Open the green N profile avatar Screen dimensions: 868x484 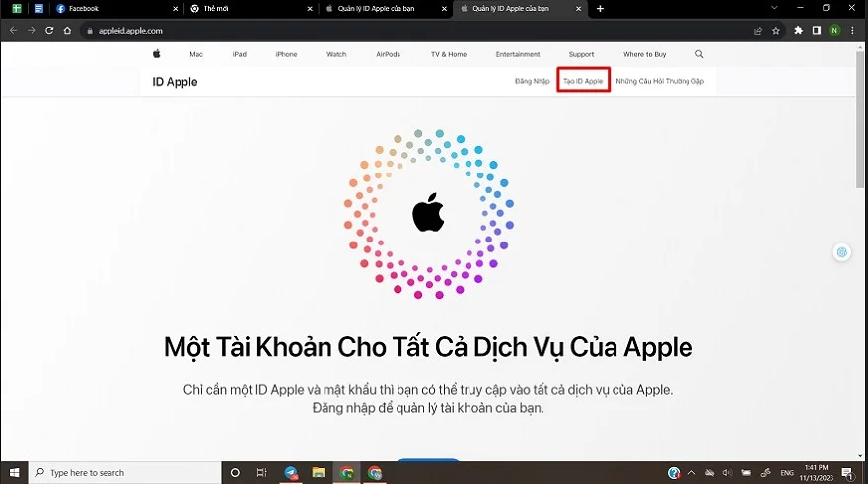coord(834,31)
